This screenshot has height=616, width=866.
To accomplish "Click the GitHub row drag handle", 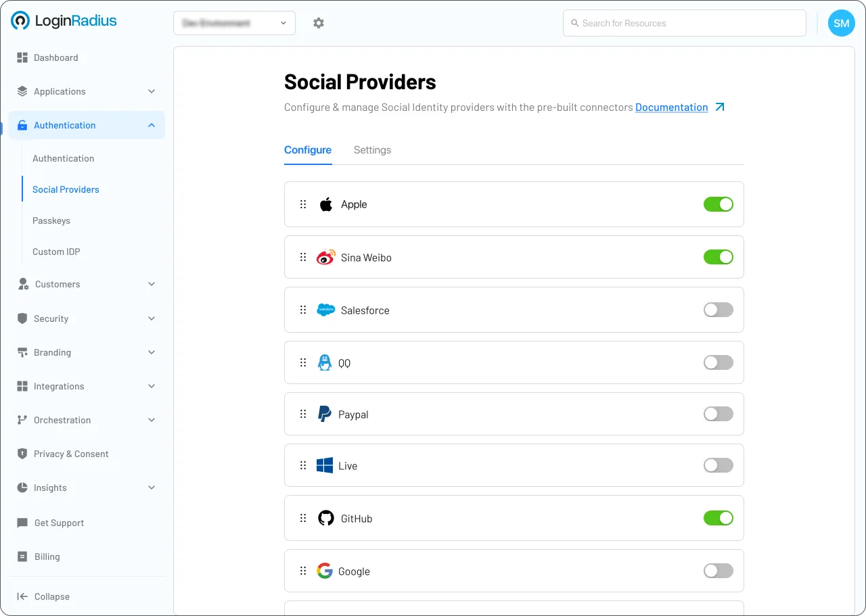I will (303, 518).
